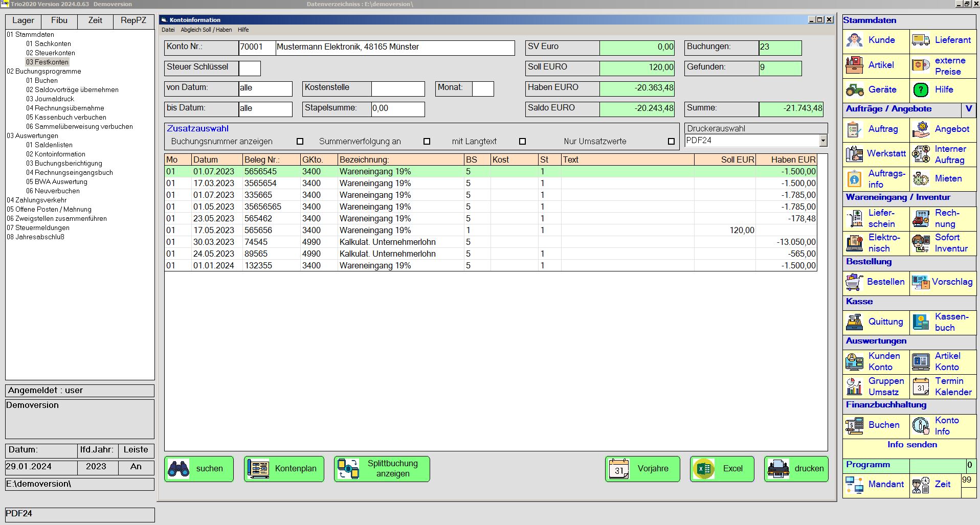Expand the 04 Zahlungsverkehr tree node
980x525 pixels.
(x=36, y=200)
